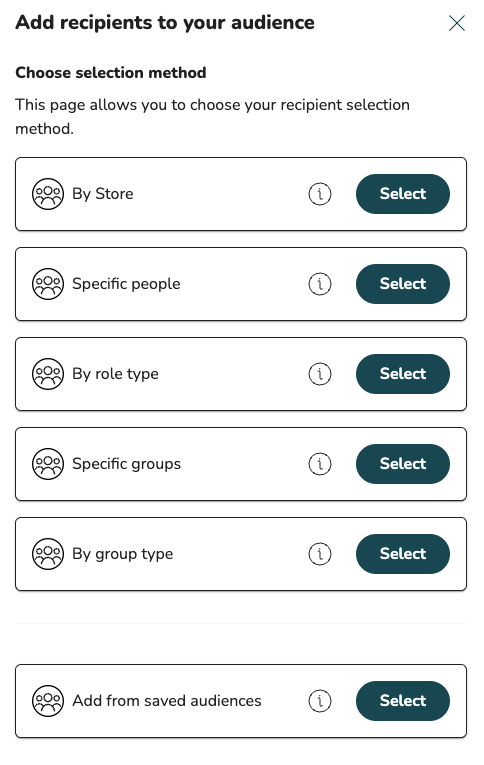This screenshot has height=765, width=484.
Task: Select Add from saved audiences
Action: (403, 701)
